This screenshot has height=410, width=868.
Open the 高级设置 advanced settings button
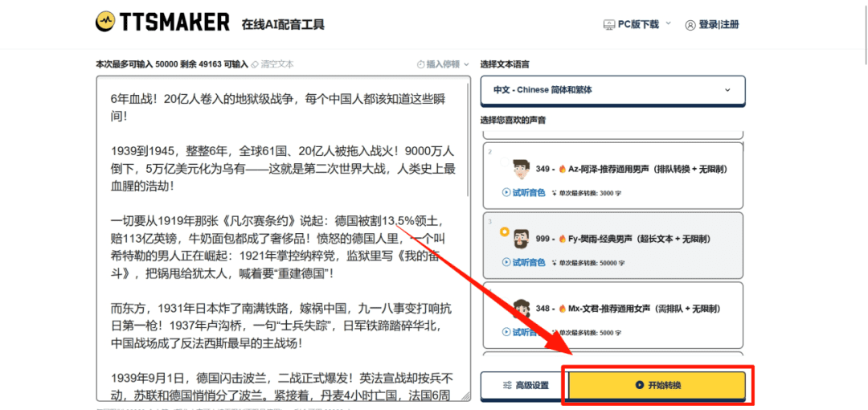(524, 385)
